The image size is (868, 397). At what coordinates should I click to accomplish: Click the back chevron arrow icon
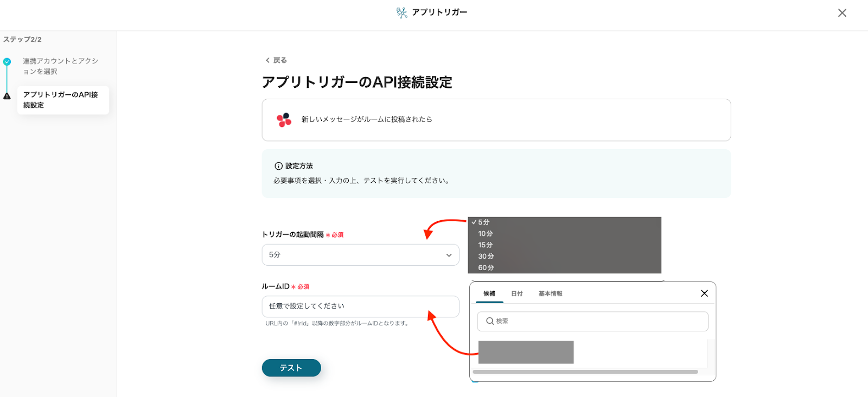tap(267, 60)
